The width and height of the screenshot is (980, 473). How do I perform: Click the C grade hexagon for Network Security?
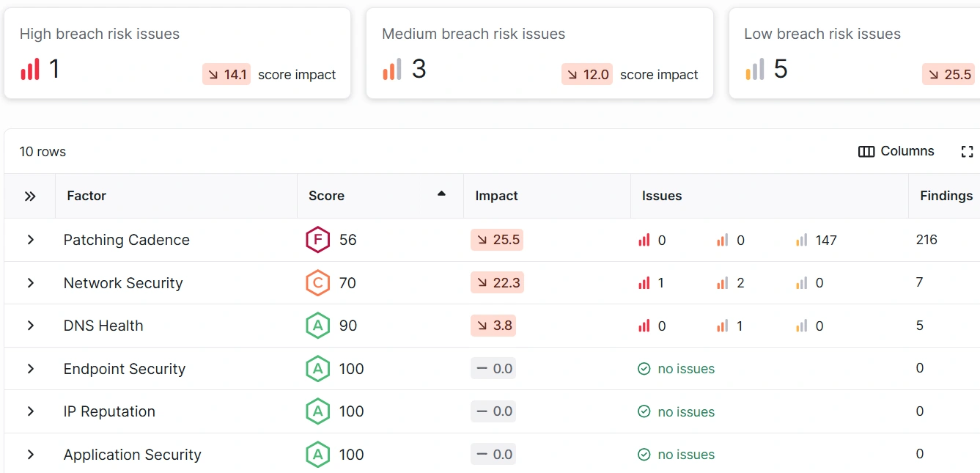(317, 283)
